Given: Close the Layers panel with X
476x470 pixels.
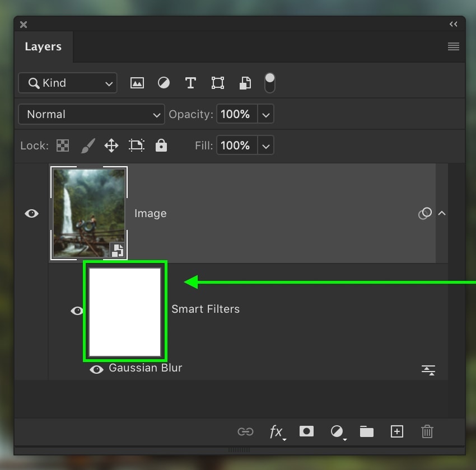Looking at the screenshot, I should coord(24,25).
